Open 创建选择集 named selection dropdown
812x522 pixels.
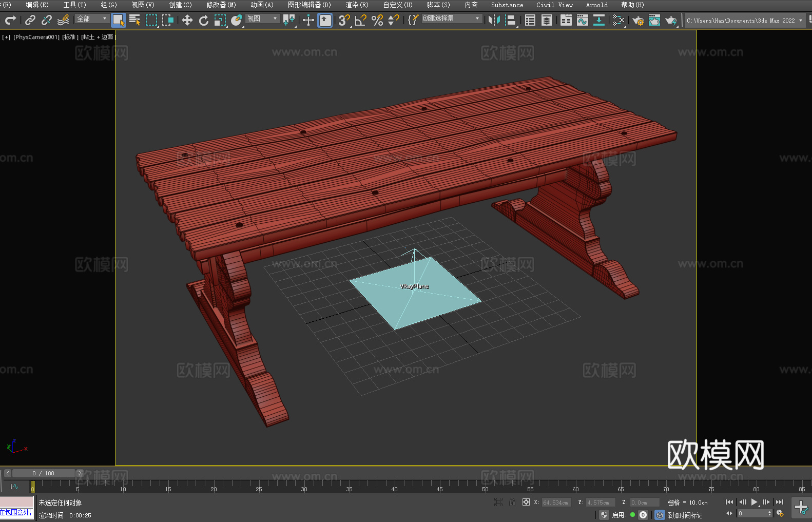pos(451,18)
